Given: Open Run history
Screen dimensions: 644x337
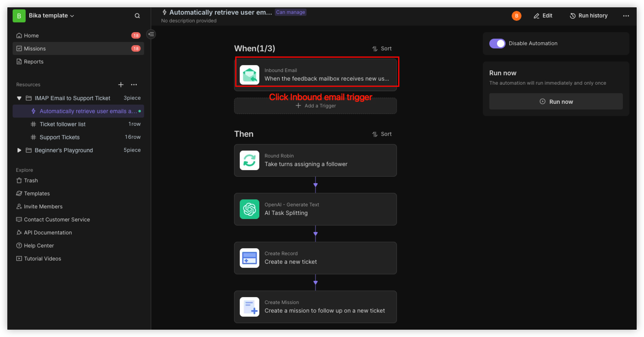Looking at the screenshot, I should click(x=589, y=15).
